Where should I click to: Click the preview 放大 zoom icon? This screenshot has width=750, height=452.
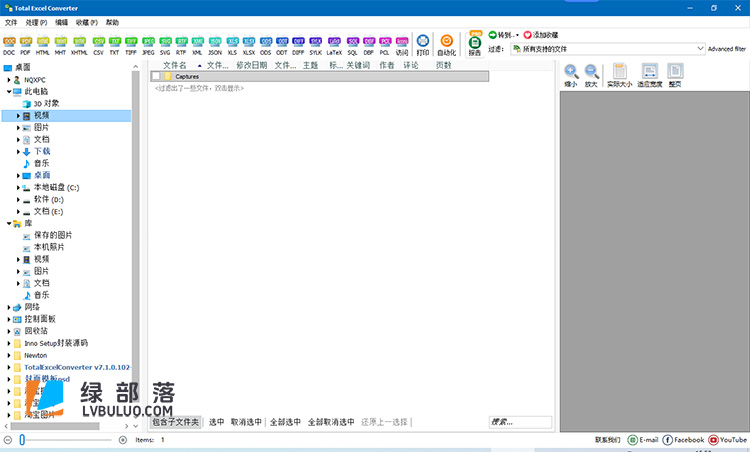coord(591,76)
